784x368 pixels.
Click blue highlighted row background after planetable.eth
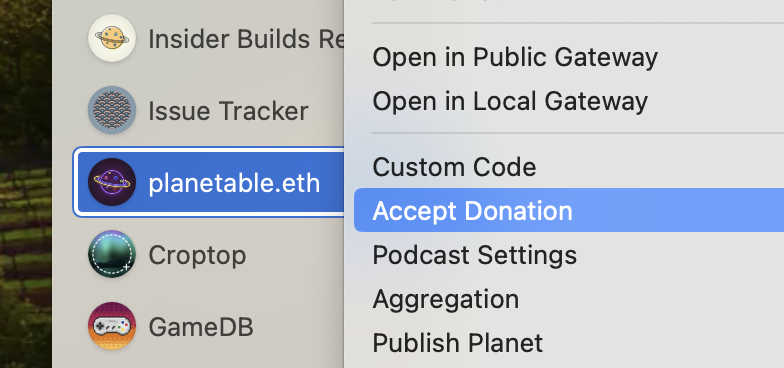(x=332, y=182)
